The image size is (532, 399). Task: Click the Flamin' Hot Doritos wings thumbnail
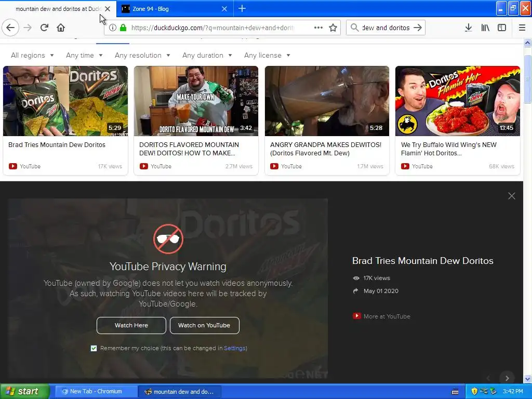(x=458, y=101)
